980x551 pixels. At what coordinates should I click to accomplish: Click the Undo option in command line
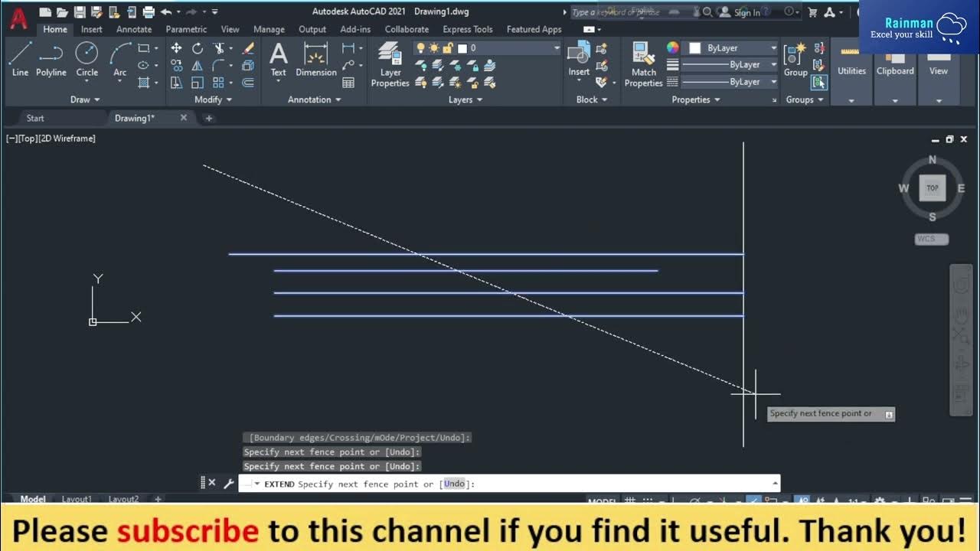coord(454,484)
